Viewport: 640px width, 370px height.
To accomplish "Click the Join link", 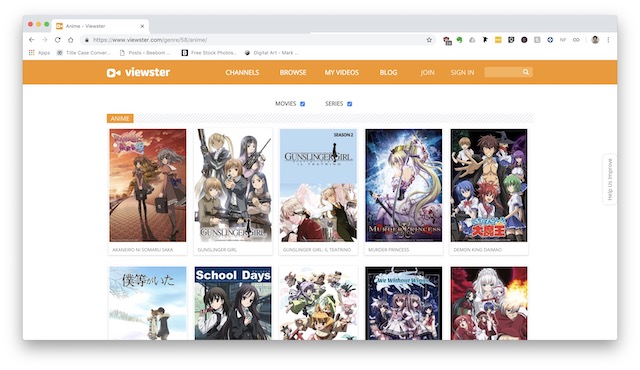I will [x=427, y=73].
